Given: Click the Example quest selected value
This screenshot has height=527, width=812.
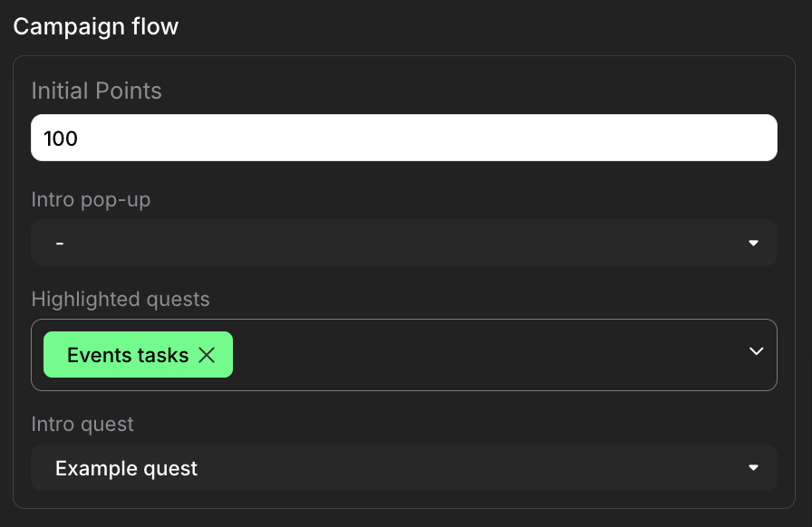Looking at the screenshot, I should (x=126, y=468).
